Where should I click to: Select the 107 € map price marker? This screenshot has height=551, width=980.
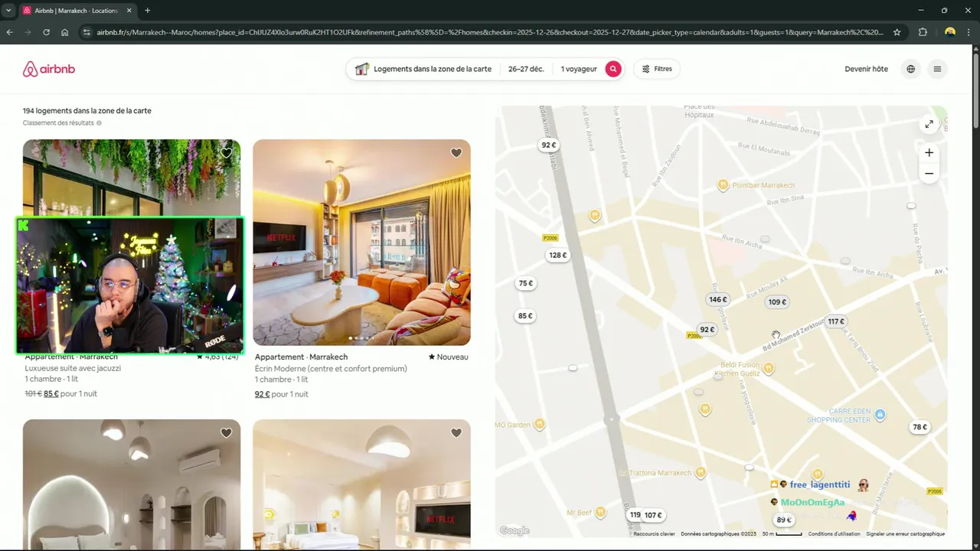tap(653, 516)
